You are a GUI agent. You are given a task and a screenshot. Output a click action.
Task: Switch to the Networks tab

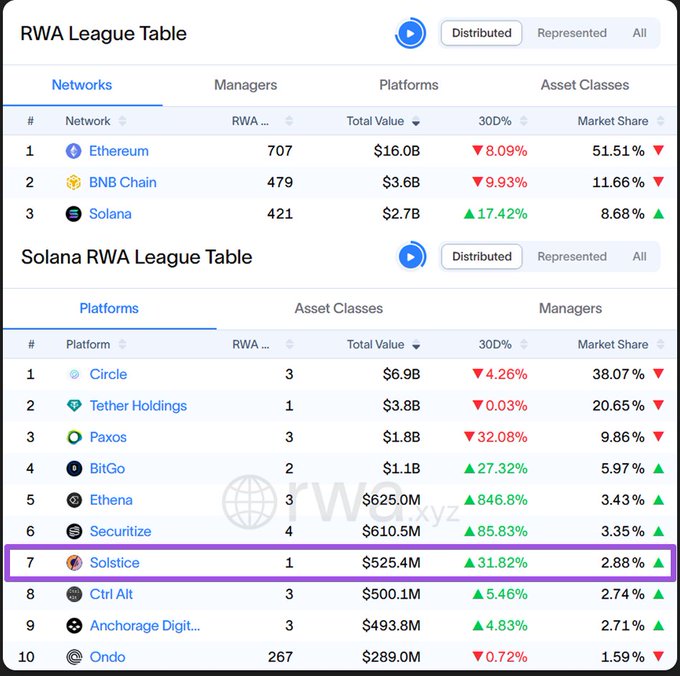coord(82,85)
